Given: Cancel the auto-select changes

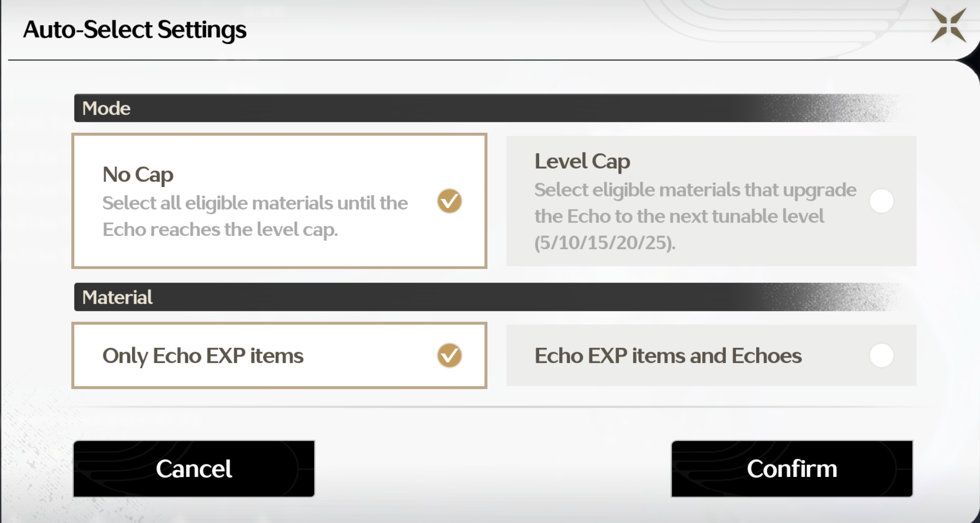Looking at the screenshot, I should point(194,469).
